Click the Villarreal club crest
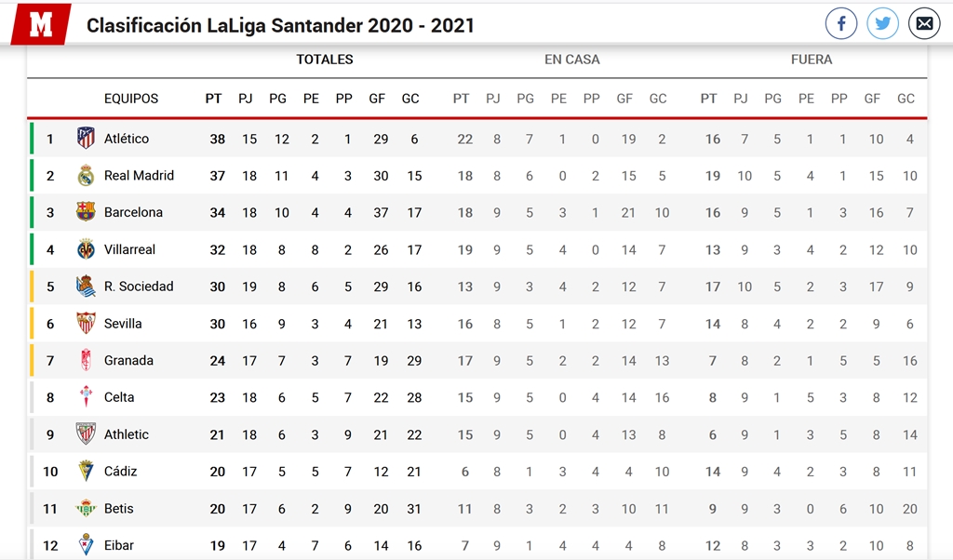Viewport: 953px width, 560px height. pyautogui.click(x=86, y=249)
